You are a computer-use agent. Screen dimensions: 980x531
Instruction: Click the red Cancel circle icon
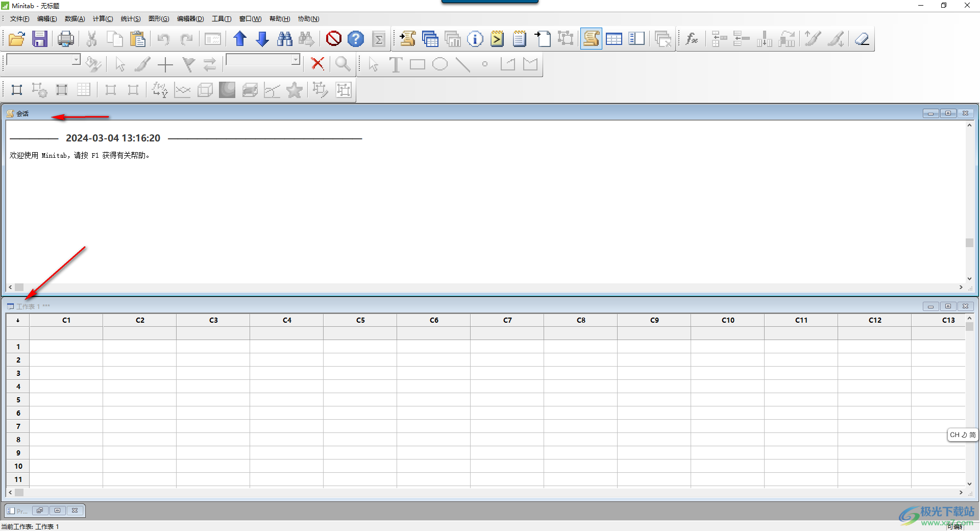tap(334, 39)
